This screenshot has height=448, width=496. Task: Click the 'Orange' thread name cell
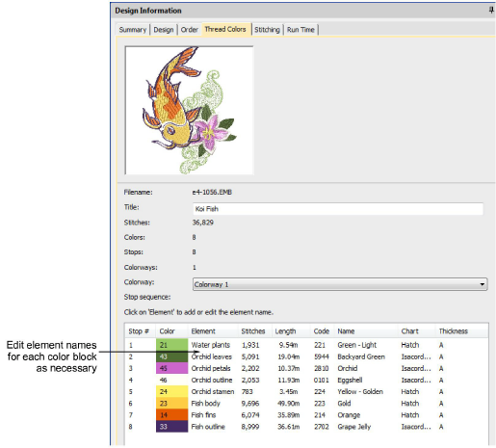(x=349, y=415)
